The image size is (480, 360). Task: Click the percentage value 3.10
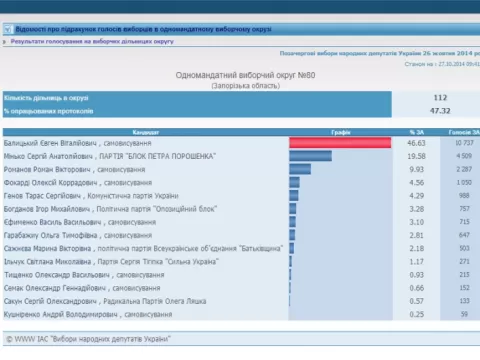[x=417, y=222]
